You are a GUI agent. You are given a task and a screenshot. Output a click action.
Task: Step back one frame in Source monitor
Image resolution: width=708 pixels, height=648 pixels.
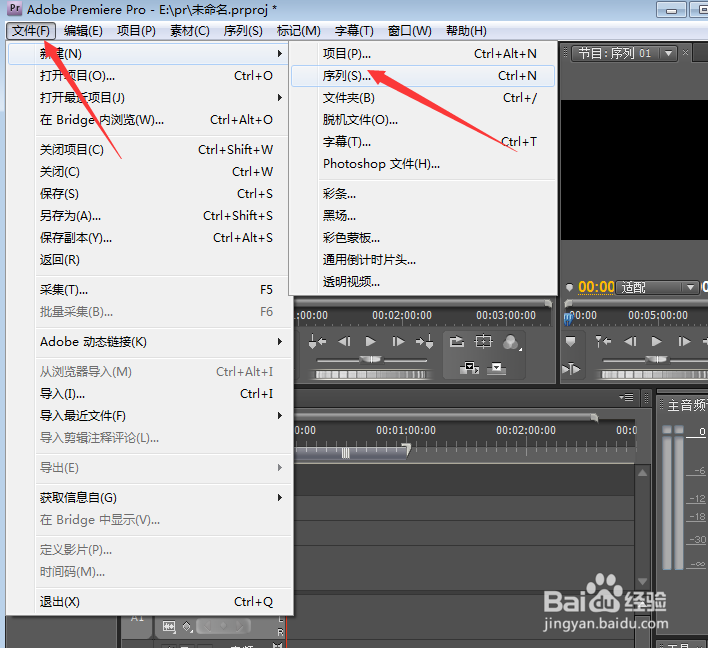[345, 342]
